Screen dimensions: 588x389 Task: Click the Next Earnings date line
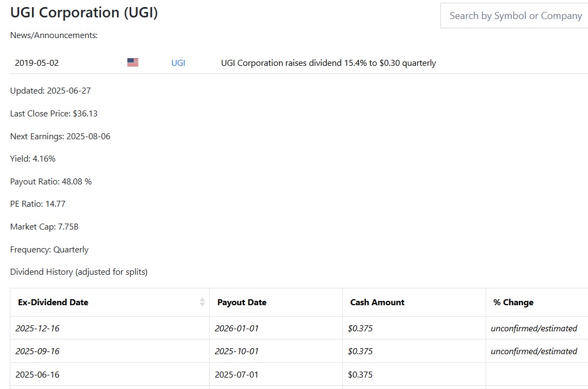(x=60, y=136)
